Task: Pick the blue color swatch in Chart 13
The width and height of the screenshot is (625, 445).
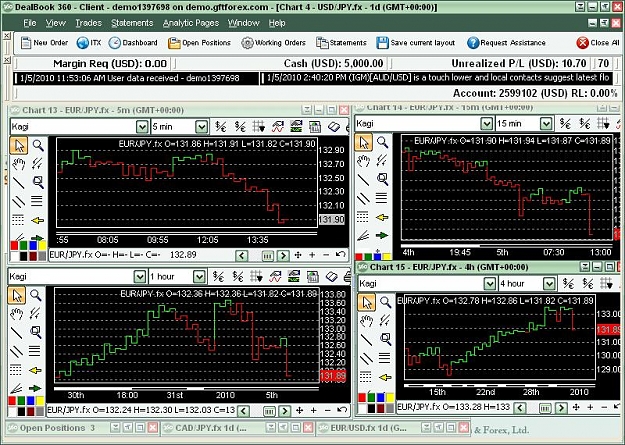Action: [33, 246]
